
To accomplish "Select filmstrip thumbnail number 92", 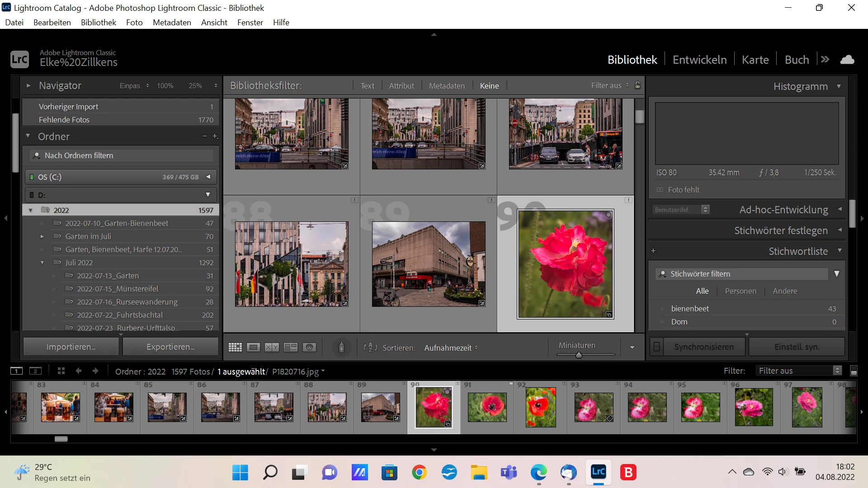I will (540, 407).
